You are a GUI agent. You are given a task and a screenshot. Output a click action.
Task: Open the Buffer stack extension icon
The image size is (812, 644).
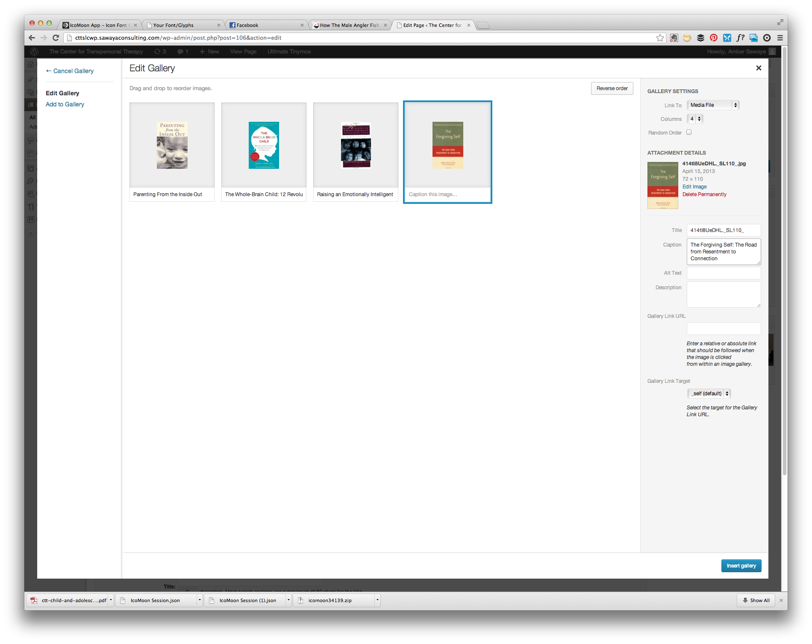click(700, 38)
